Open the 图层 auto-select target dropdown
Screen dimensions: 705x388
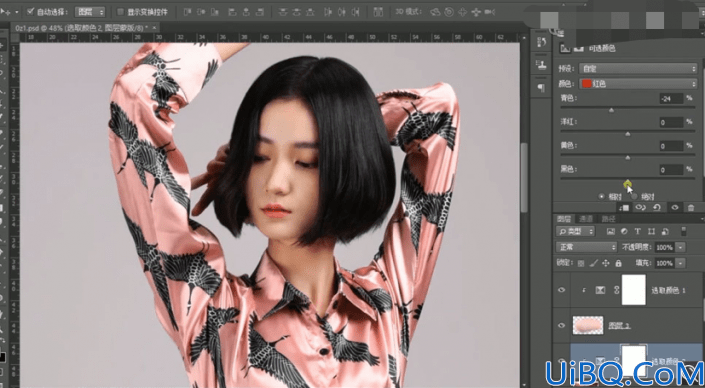tap(89, 12)
